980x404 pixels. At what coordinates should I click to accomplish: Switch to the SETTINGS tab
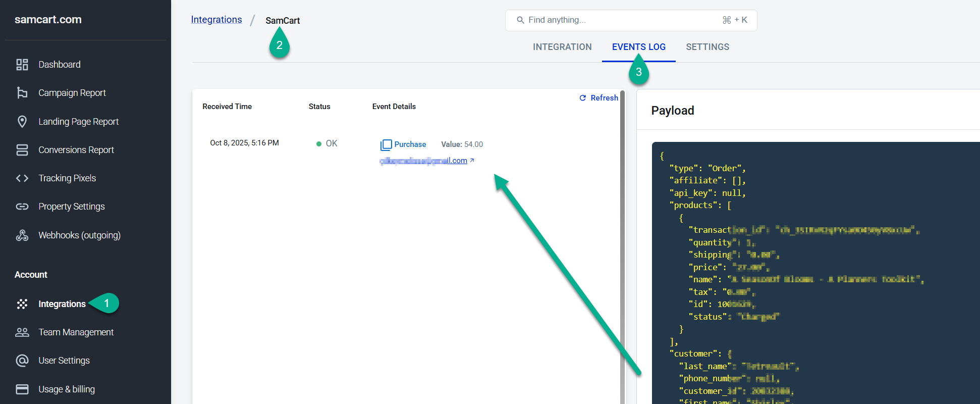707,47
